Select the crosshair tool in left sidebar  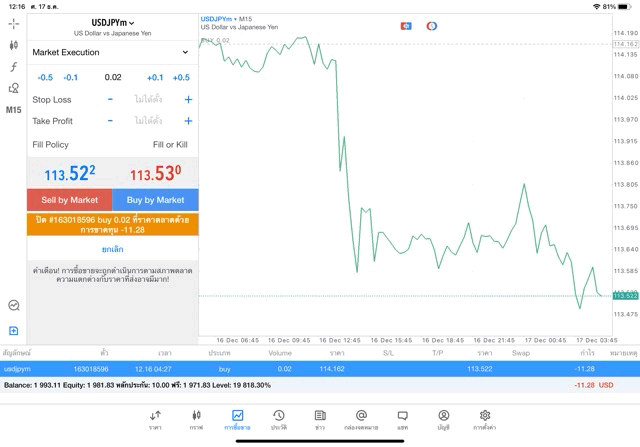click(x=13, y=23)
